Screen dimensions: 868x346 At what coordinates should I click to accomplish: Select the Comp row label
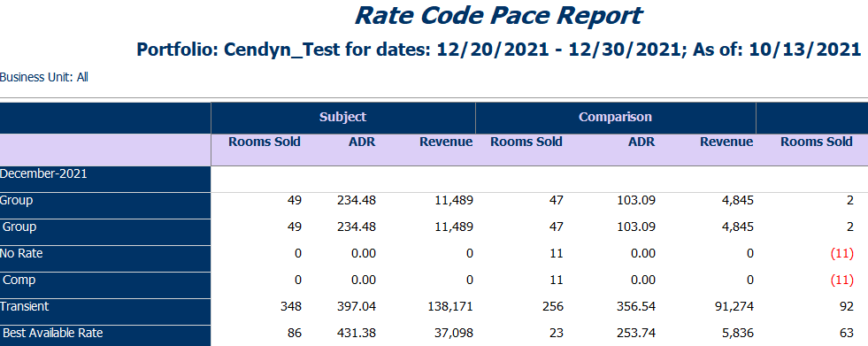(x=19, y=280)
